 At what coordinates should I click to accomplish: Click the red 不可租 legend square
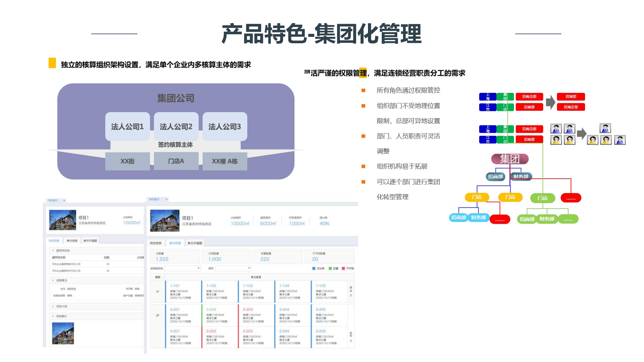tap(343, 268)
